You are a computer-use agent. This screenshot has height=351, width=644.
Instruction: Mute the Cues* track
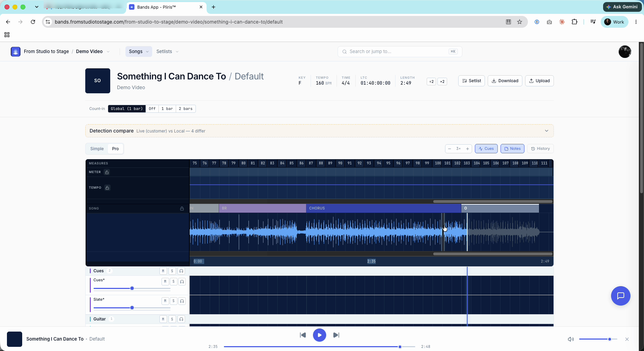point(165,282)
